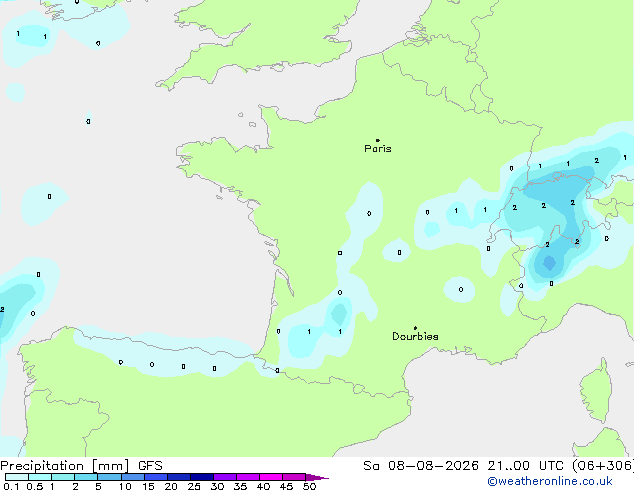Click the 0.1–0.5 mm legend swatch

(x=17, y=477)
